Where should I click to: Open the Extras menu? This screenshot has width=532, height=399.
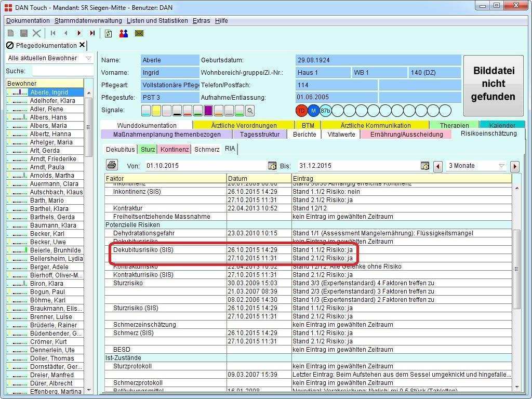click(x=201, y=21)
